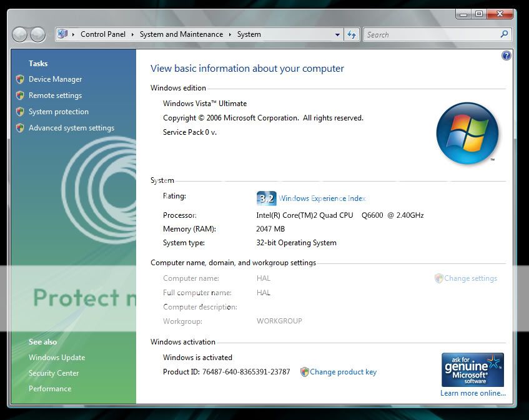Click Change settings for computer name
Screen dimensions: 529x420
[471, 278]
